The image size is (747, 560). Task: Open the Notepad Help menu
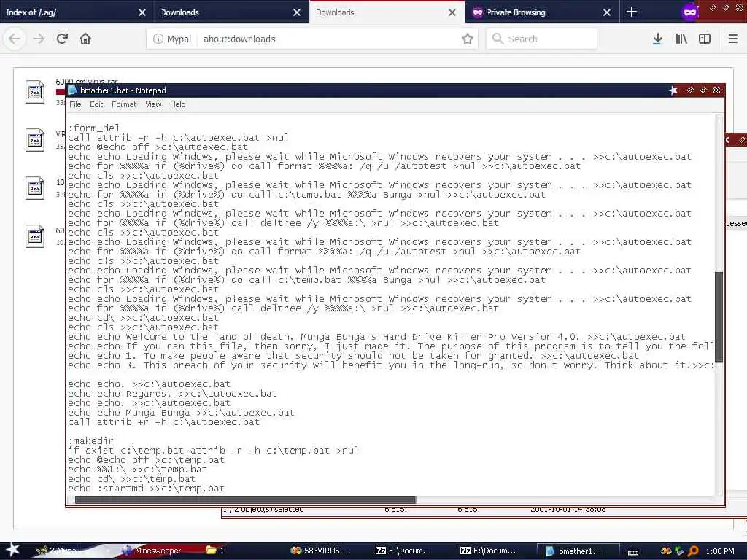coord(178,104)
